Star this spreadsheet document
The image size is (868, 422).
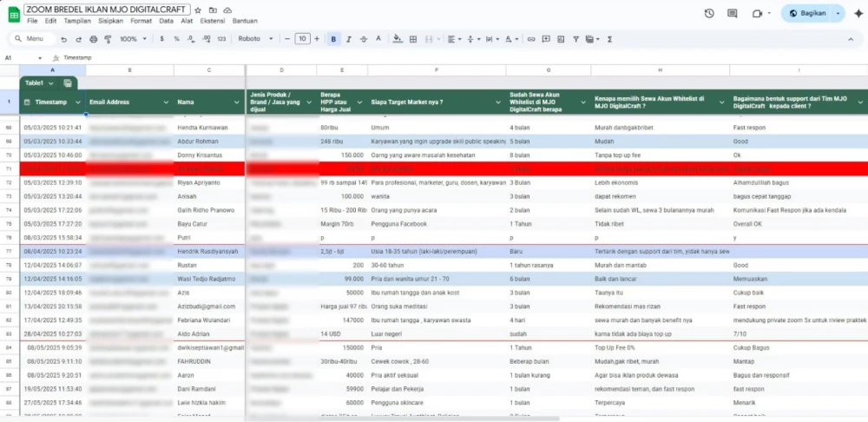point(198,10)
